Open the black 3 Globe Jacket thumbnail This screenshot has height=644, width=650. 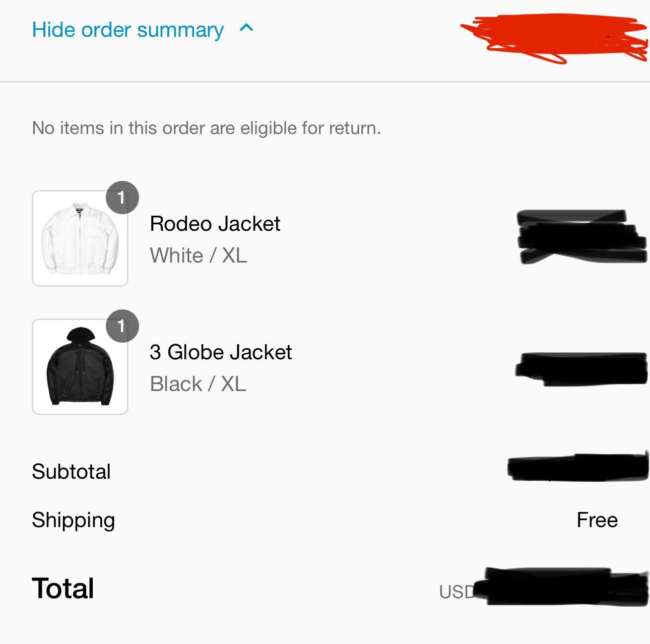(80, 367)
